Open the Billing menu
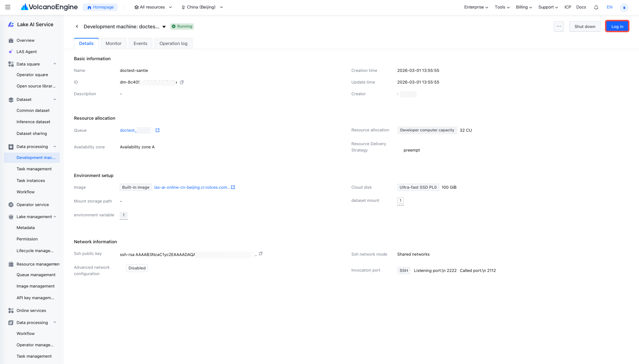639x364 pixels. coord(524,7)
